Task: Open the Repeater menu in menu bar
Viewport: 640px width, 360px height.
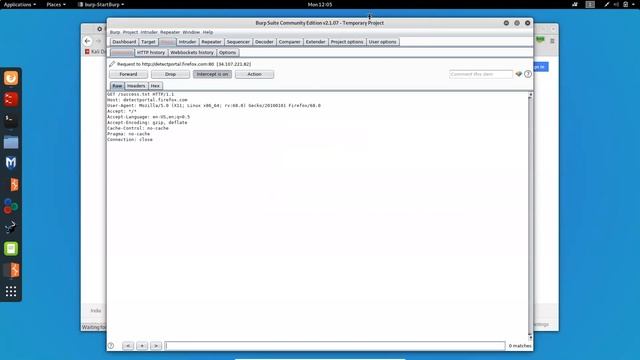Action: coord(170,32)
